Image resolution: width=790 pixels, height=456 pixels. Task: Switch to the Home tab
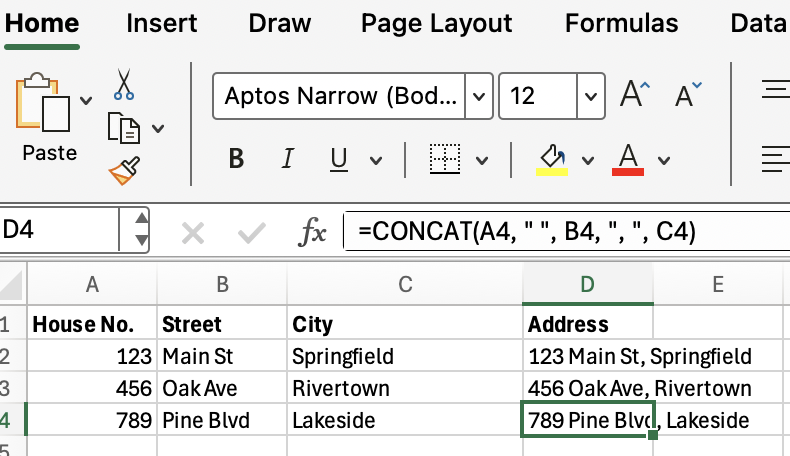click(x=42, y=23)
